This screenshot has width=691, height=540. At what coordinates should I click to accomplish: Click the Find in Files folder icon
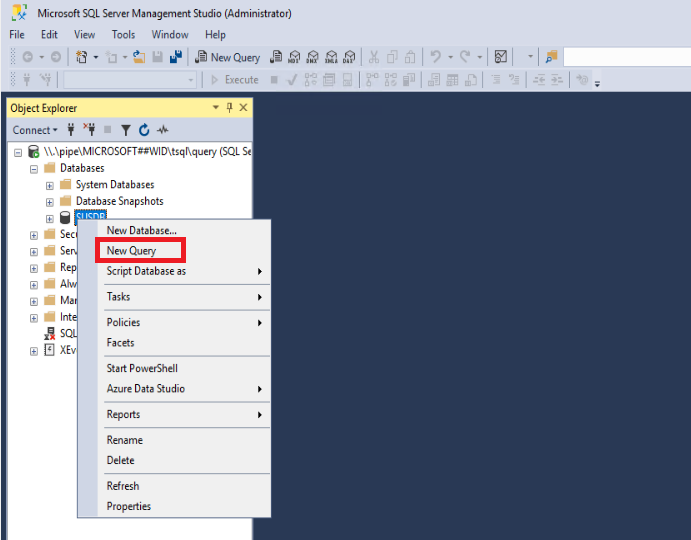click(x=551, y=56)
